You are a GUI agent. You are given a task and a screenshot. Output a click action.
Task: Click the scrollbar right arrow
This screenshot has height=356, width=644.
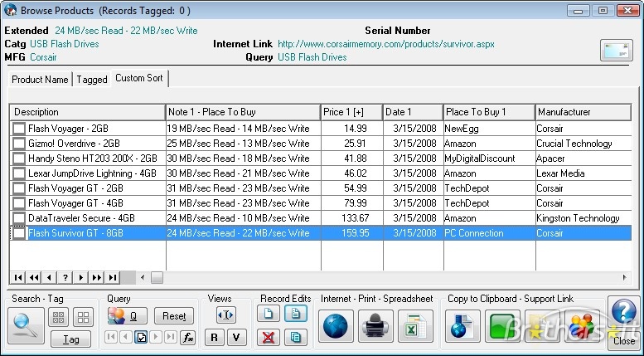point(625,278)
